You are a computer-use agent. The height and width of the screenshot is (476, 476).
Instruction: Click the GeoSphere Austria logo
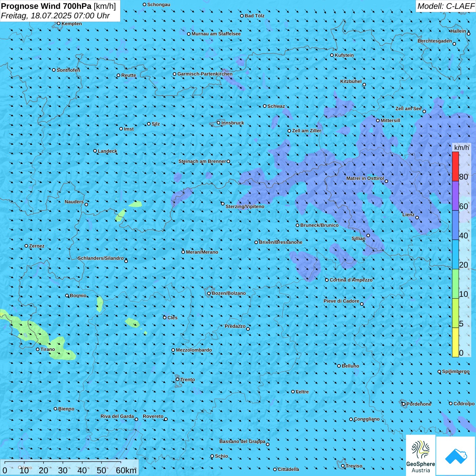(x=421, y=456)
